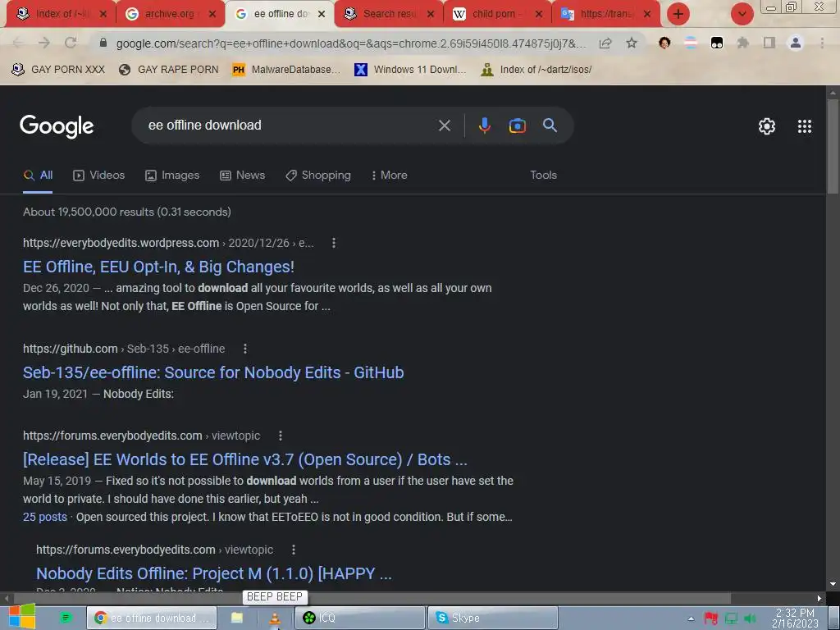Click the volume icon in system tray
840x630 pixels.
point(750,619)
